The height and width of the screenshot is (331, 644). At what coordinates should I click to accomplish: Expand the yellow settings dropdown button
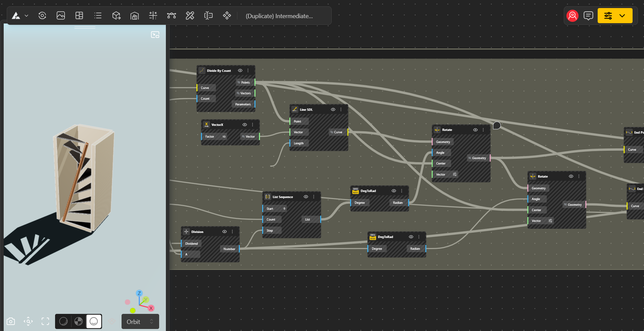(622, 16)
